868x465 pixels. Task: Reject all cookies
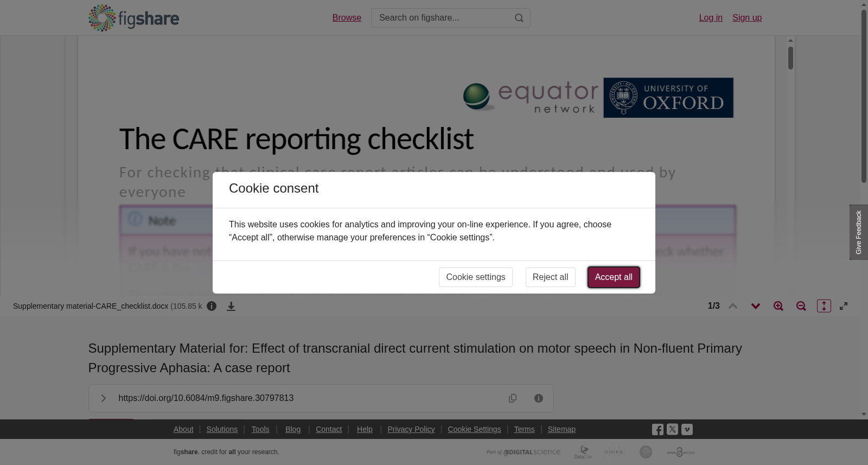pos(550,277)
